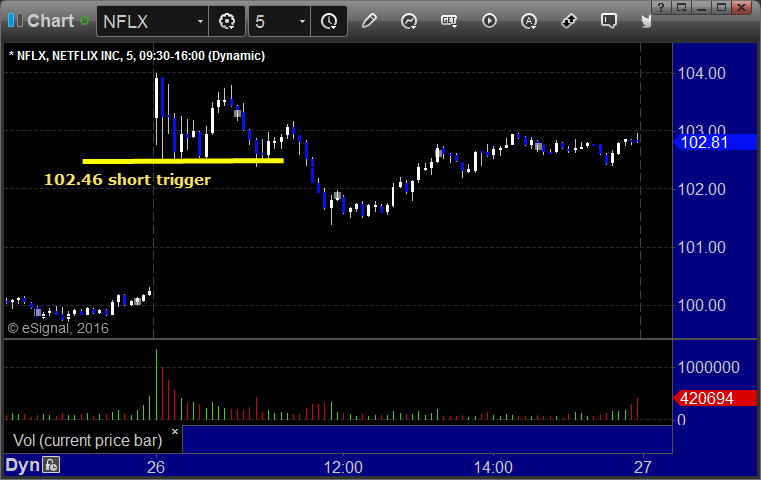Open the circled A alerts menu

pyautogui.click(x=529, y=21)
